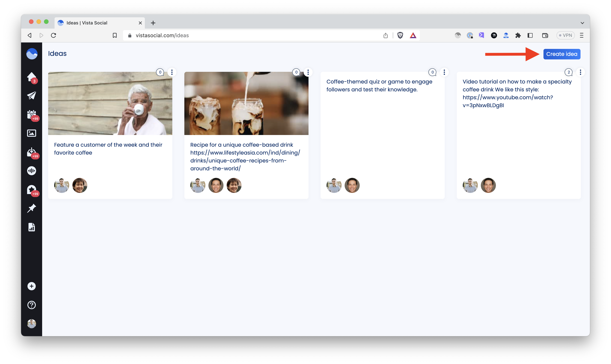Open the Calendar icon in sidebar
Viewport: 611px width, 364px height.
[32, 115]
